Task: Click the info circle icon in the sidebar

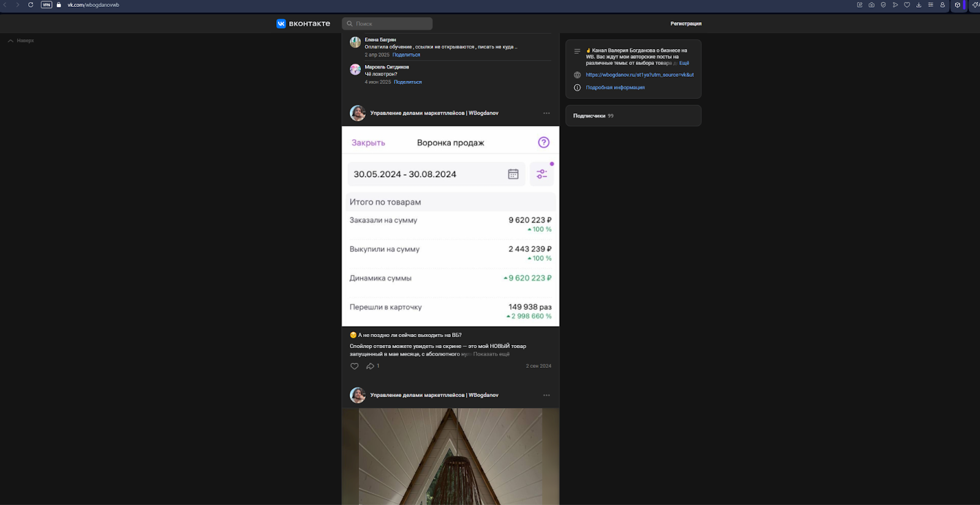Action: pos(577,88)
